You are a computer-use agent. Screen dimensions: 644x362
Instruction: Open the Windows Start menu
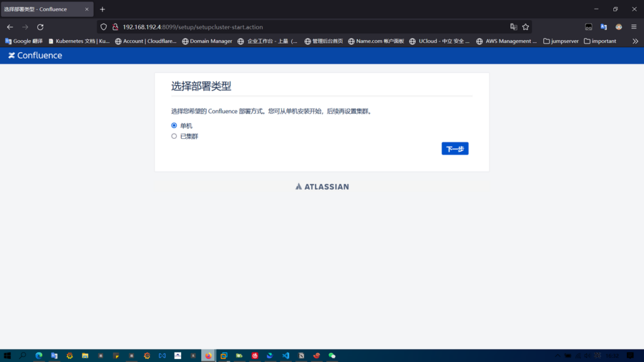coord(8,356)
